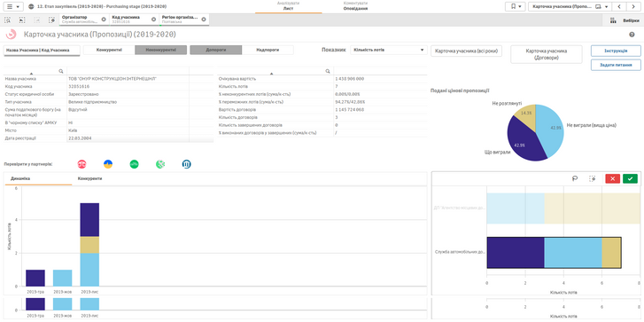Click the 1 145 724 068 contract value cell
The height and width of the screenshot is (322, 644).
(380, 110)
